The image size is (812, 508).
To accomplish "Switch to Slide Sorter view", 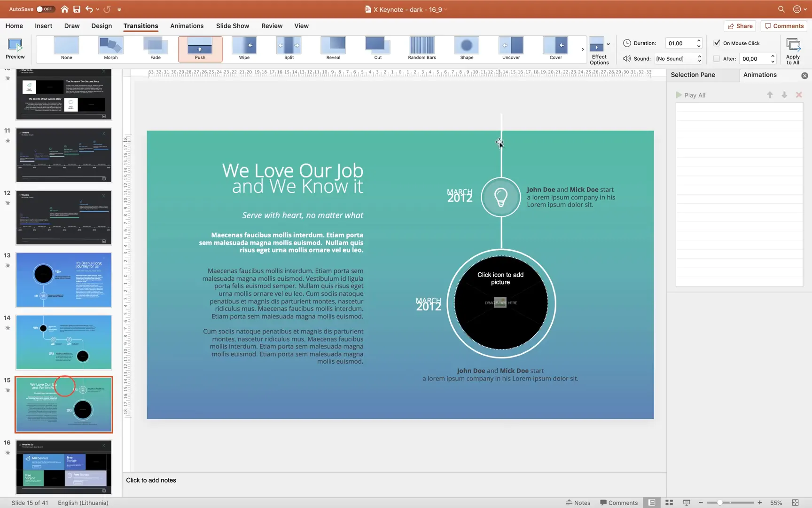I will coord(669,503).
